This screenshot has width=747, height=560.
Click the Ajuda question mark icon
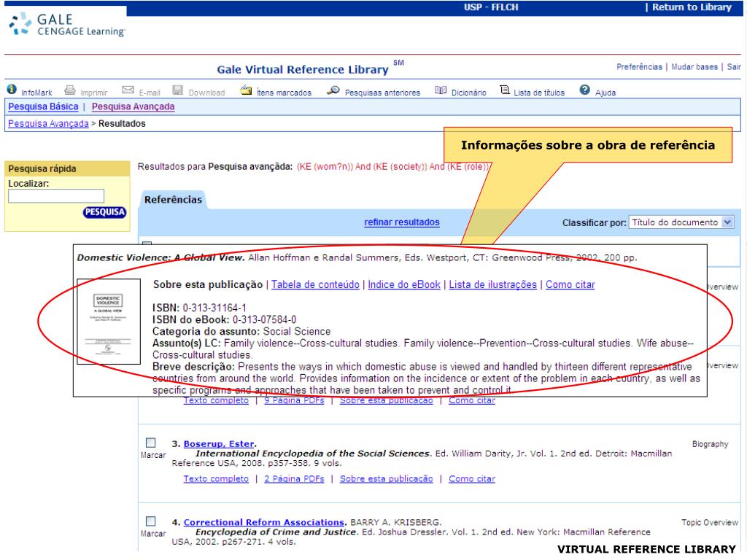point(584,90)
